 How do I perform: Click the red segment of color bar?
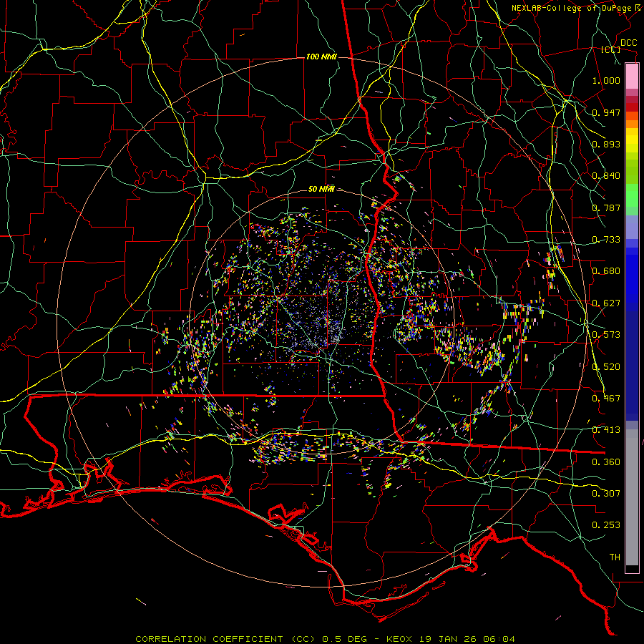point(632,107)
